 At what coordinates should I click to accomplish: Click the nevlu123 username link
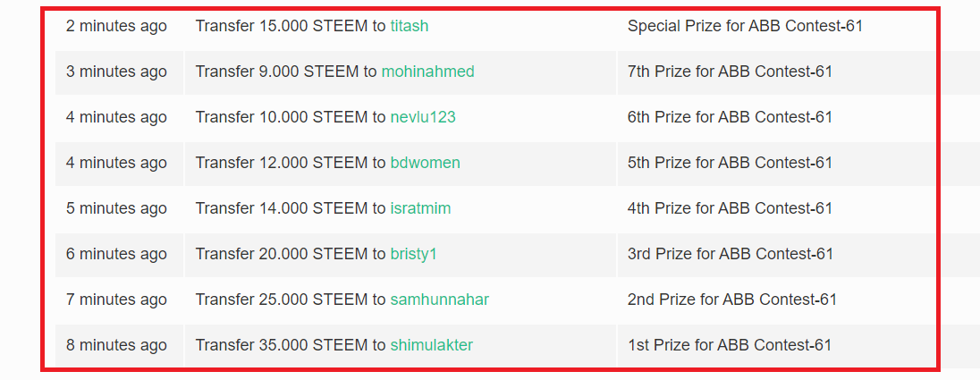[423, 117]
